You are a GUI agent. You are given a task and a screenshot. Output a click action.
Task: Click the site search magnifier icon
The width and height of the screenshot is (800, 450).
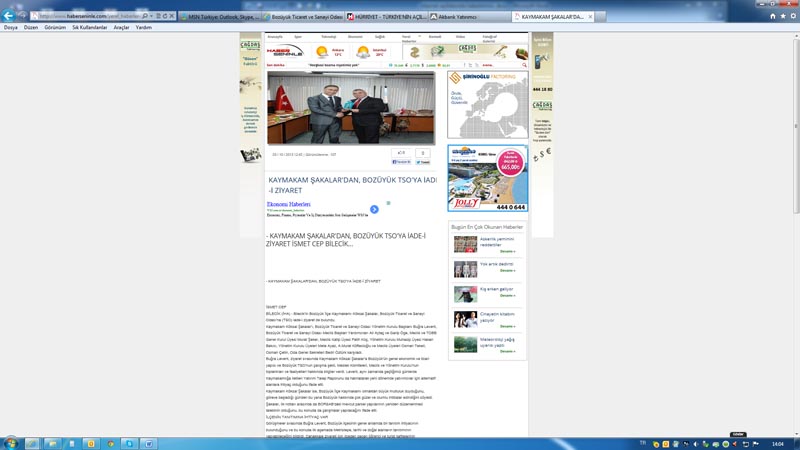point(524,65)
